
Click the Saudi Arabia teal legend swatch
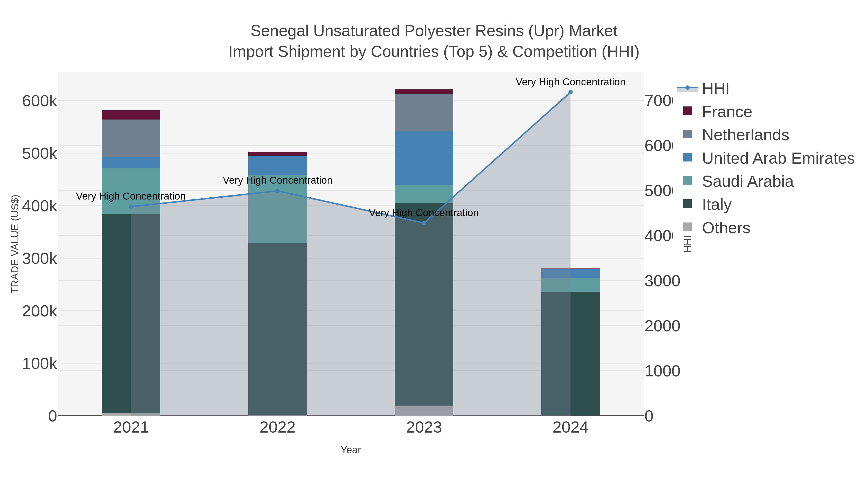(687, 180)
